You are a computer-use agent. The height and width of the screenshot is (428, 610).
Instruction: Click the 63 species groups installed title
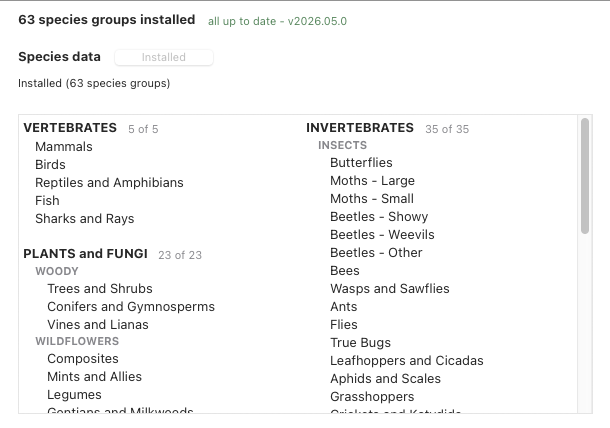pos(107,20)
